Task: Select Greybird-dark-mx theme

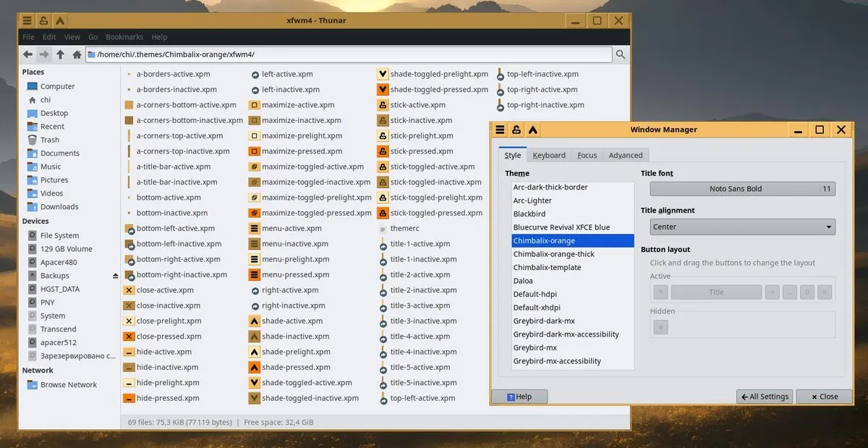Action: click(572, 321)
